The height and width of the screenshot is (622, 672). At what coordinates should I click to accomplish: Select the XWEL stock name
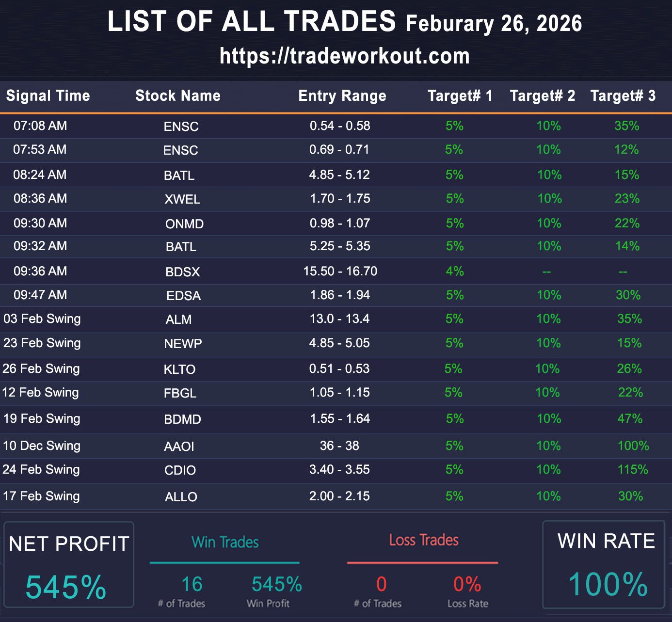pos(182,199)
